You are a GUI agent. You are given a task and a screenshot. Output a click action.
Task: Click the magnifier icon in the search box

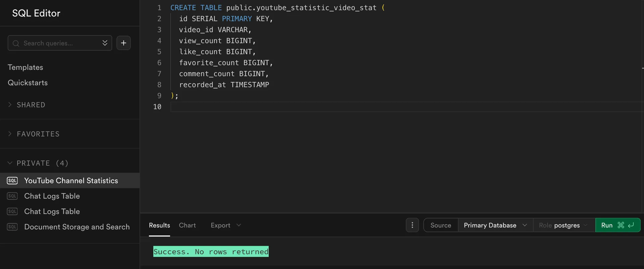point(16,43)
